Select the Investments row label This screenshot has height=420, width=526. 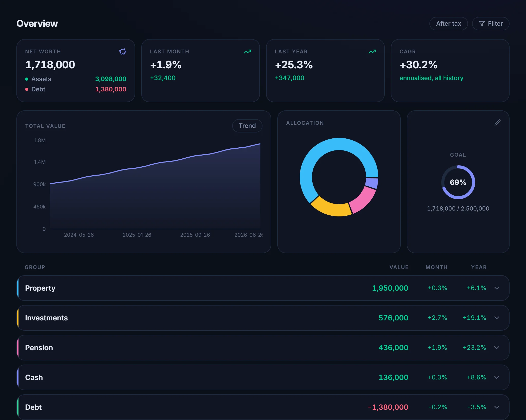pyautogui.click(x=46, y=318)
